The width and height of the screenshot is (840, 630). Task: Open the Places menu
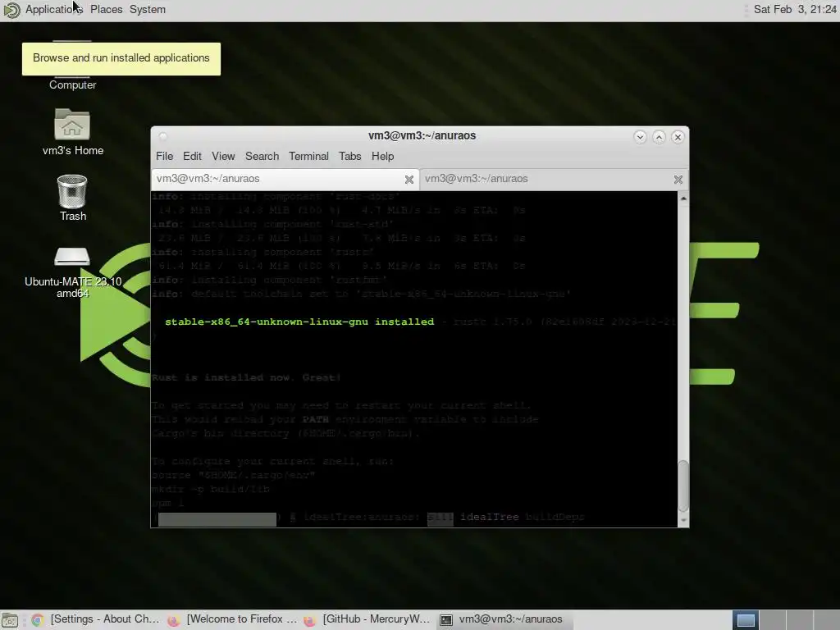pos(106,9)
